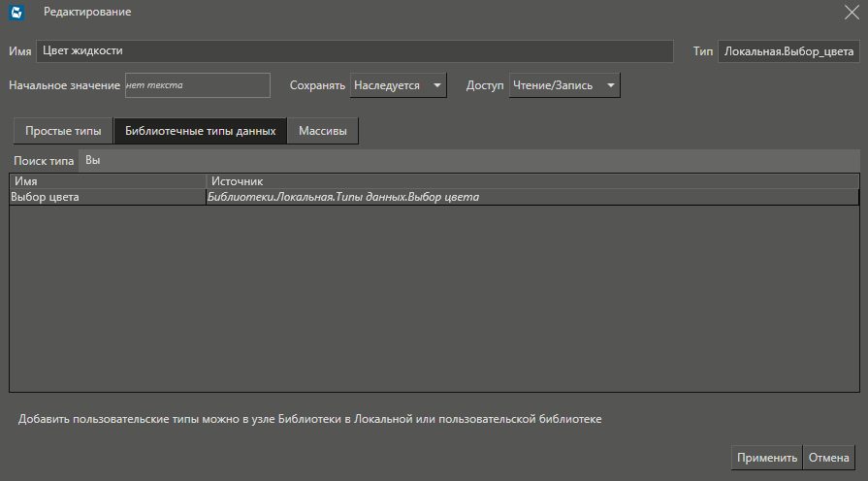This screenshot has width=868, height=481.
Task: Click the application logo icon in title bar
Action: 16,13
